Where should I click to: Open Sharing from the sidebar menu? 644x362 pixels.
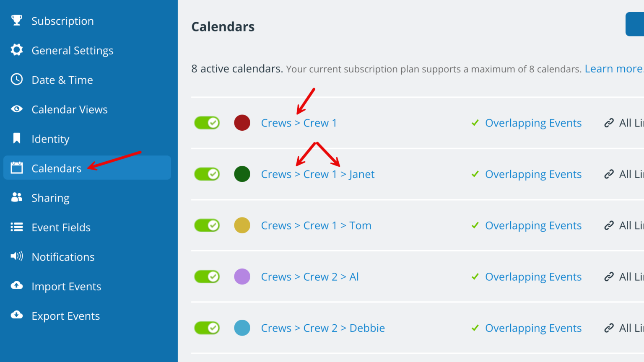50,197
